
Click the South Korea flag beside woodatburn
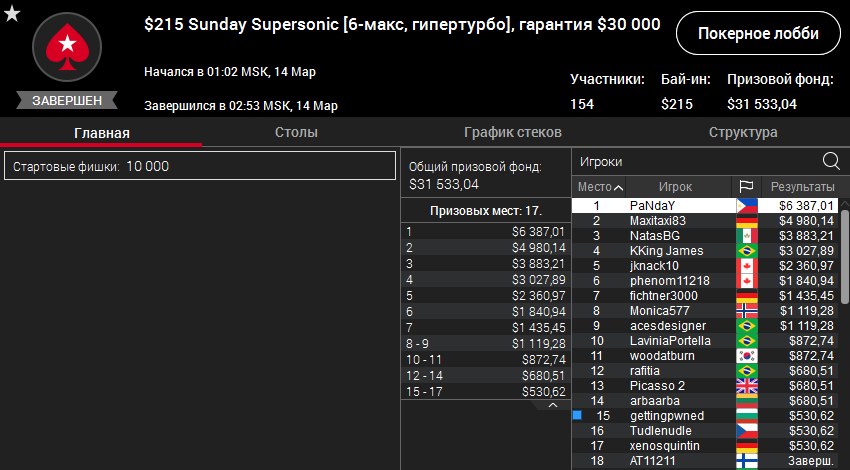click(746, 356)
